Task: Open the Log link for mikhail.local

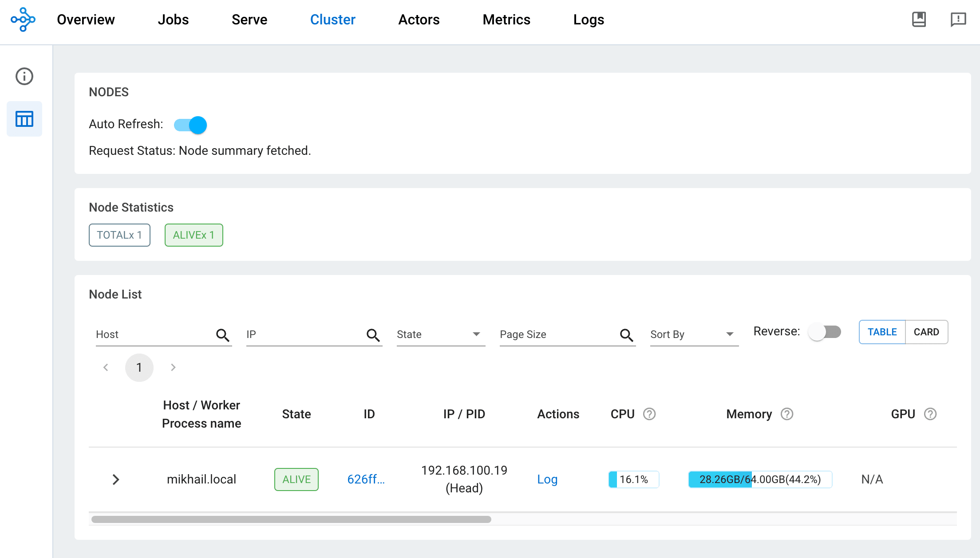Action: (547, 479)
